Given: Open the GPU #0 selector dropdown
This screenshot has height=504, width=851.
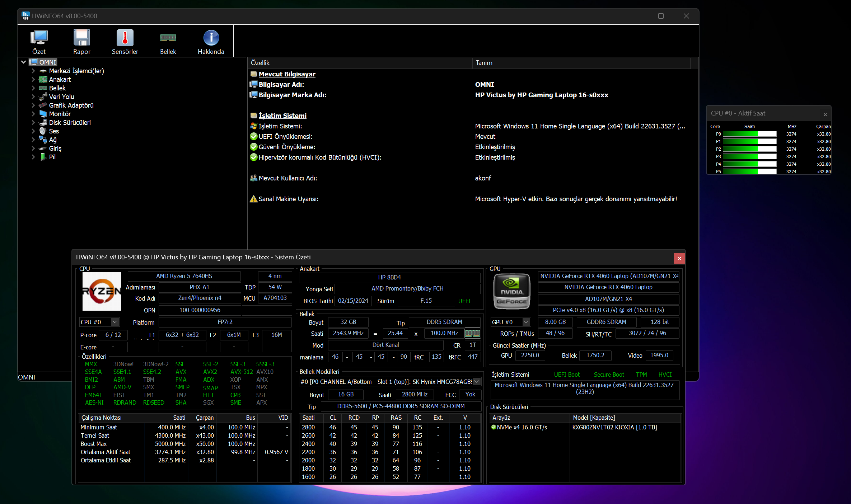Looking at the screenshot, I should click(526, 322).
